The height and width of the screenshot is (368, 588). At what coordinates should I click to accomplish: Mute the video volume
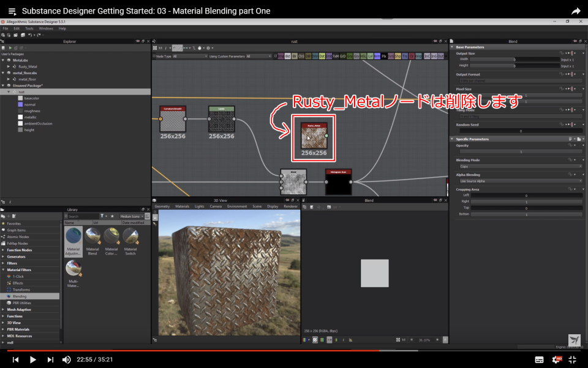click(66, 360)
